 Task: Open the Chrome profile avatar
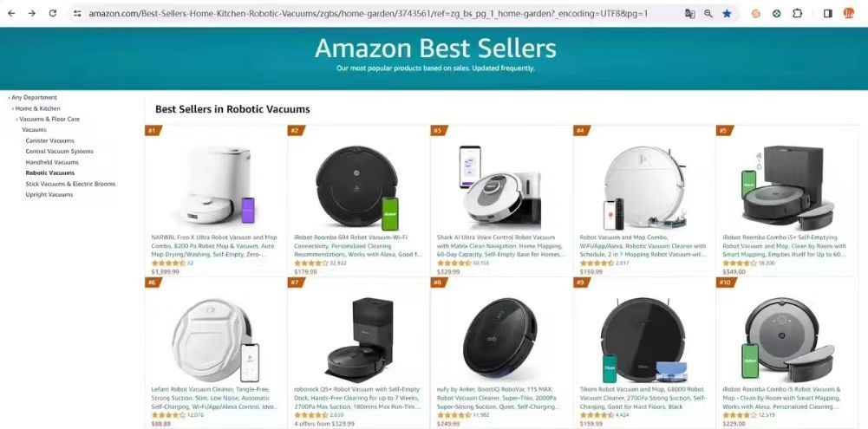click(x=849, y=13)
